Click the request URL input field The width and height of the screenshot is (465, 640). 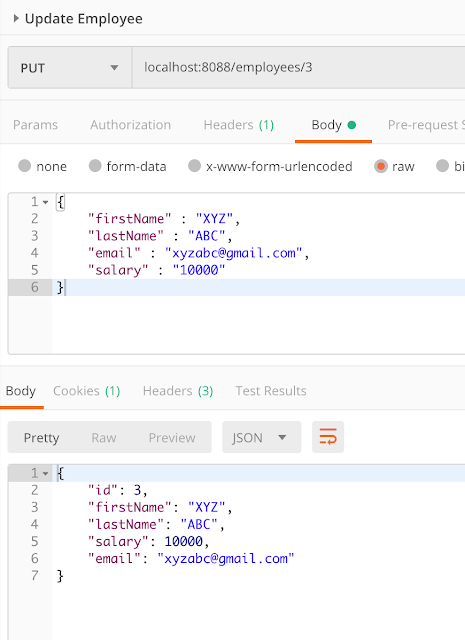point(298,67)
